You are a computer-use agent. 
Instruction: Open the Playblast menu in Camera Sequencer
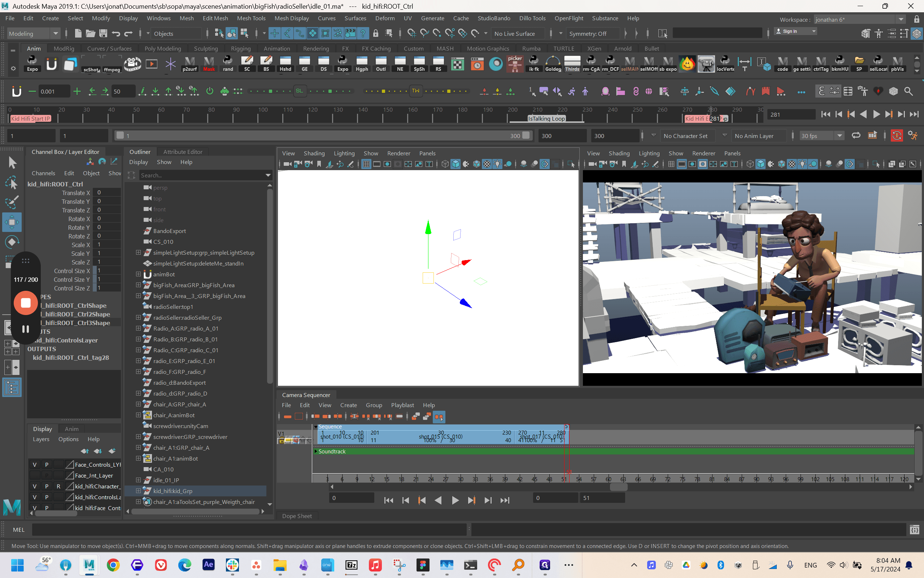click(402, 405)
